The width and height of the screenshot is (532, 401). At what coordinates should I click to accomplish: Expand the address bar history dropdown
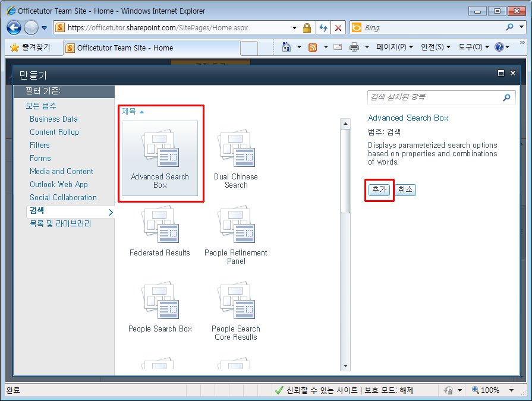click(x=294, y=28)
